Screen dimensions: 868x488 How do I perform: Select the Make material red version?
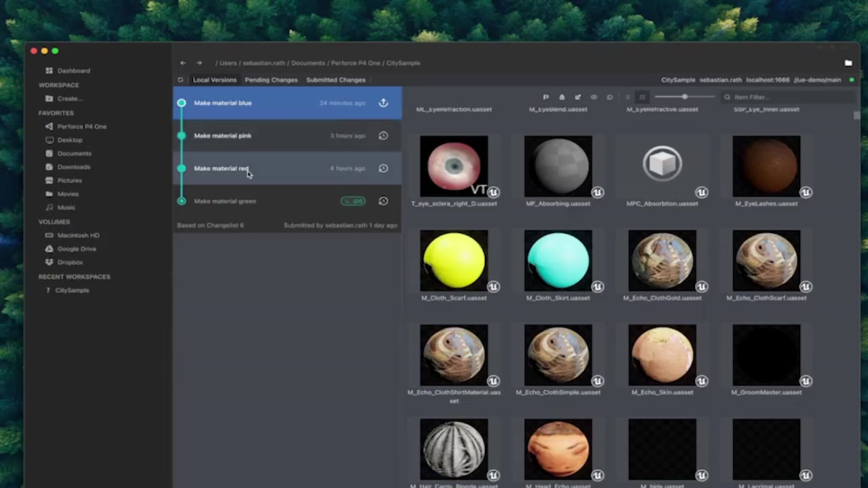click(288, 168)
